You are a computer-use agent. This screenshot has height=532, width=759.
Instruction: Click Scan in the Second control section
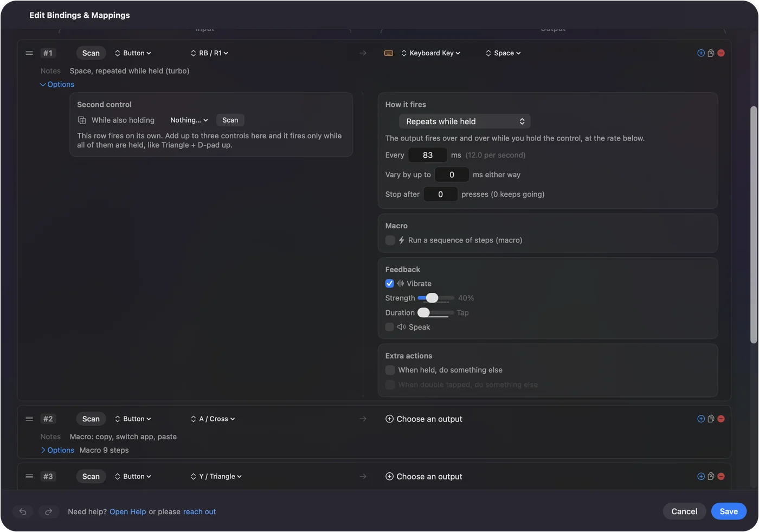(x=230, y=120)
